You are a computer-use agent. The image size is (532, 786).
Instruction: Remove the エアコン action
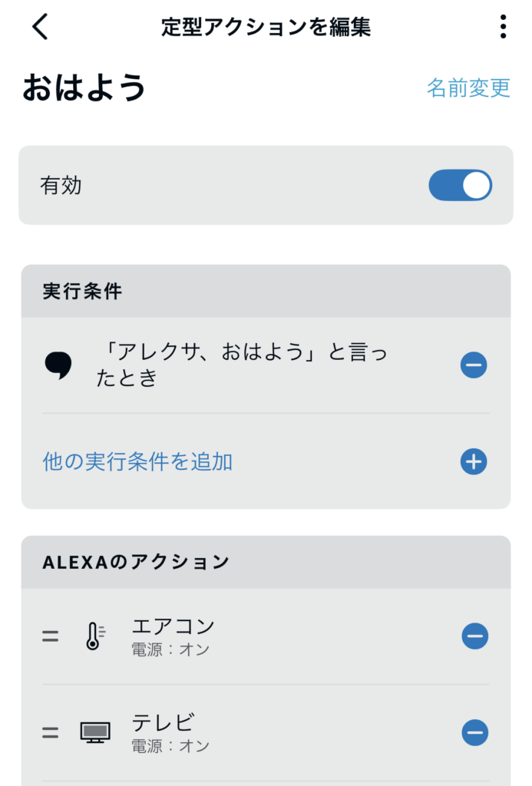(x=474, y=636)
